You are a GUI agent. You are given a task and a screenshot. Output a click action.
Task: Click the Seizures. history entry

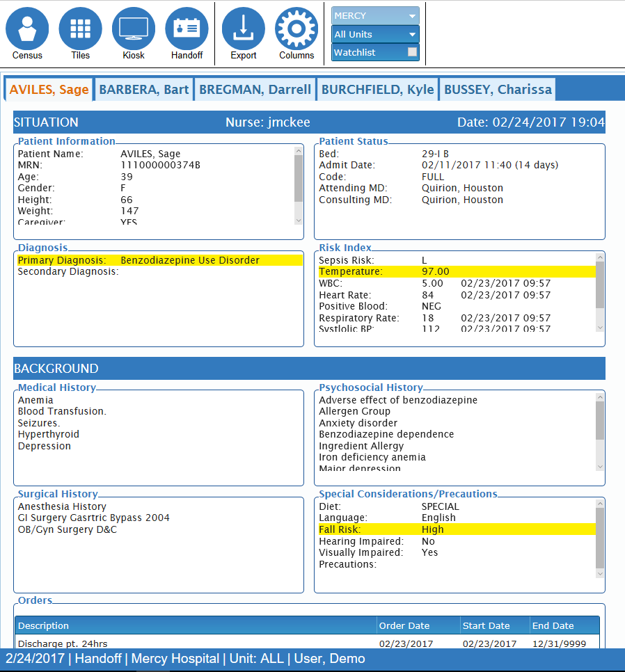coord(38,423)
